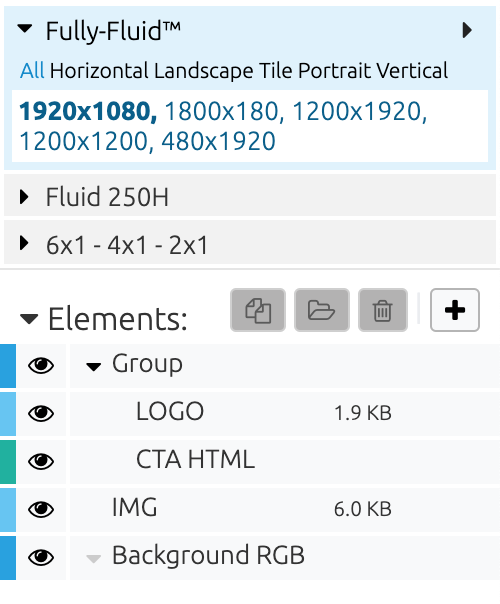Viewport: 500px width, 604px height.
Task: Open the 480x1920 size link
Action: click(218, 141)
